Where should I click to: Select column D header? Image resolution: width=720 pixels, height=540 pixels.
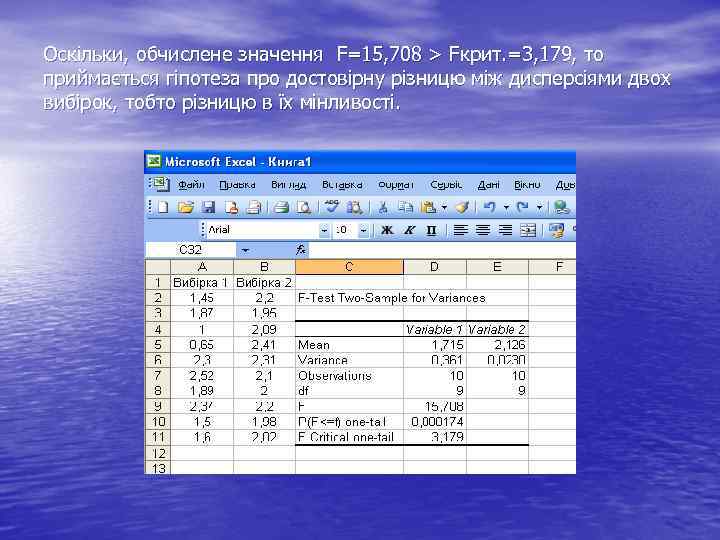pyautogui.click(x=434, y=267)
